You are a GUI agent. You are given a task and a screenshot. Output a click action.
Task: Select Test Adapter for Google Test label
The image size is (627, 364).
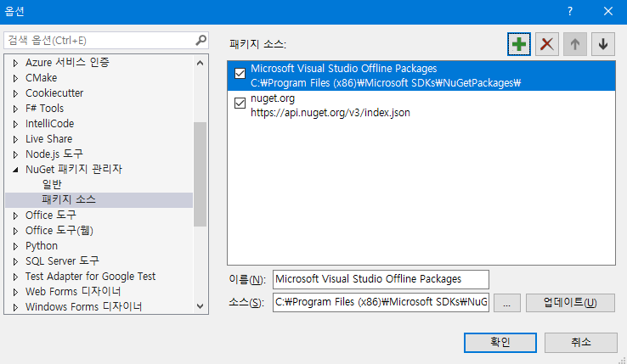90,276
